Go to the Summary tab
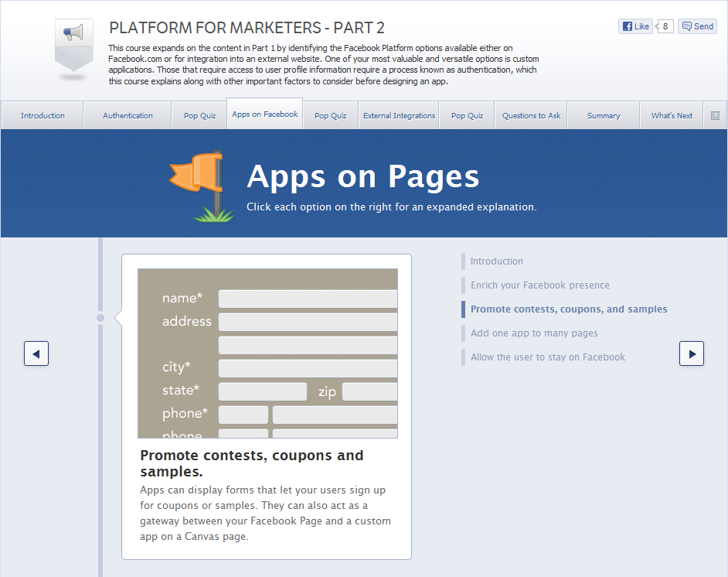Image resolution: width=728 pixels, height=577 pixels. 604,115
